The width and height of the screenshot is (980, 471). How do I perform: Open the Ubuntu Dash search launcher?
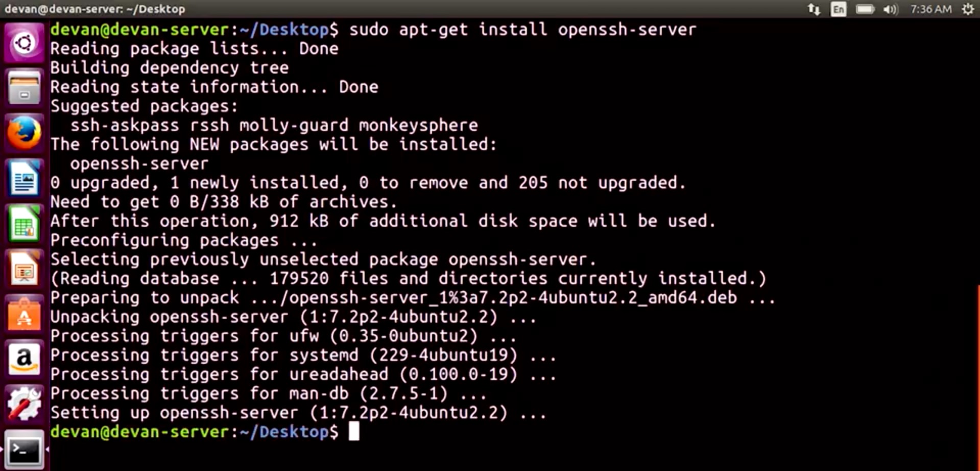[24, 43]
